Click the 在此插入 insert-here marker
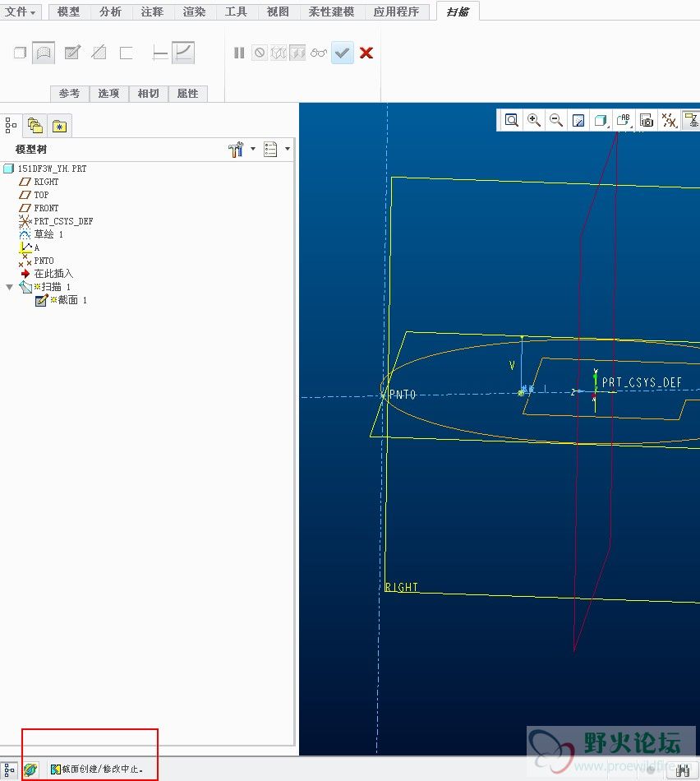Screen dimensions: 700x781 (47, 274)
